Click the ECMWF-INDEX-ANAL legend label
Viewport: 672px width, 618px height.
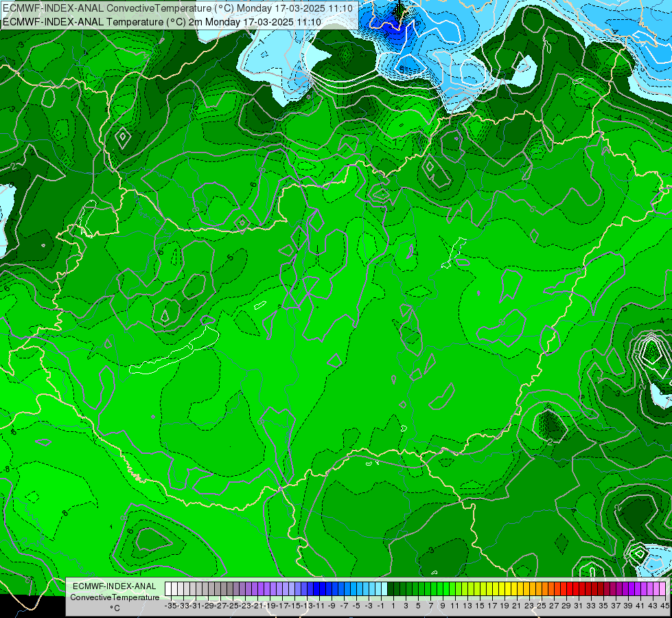point(115,586)
